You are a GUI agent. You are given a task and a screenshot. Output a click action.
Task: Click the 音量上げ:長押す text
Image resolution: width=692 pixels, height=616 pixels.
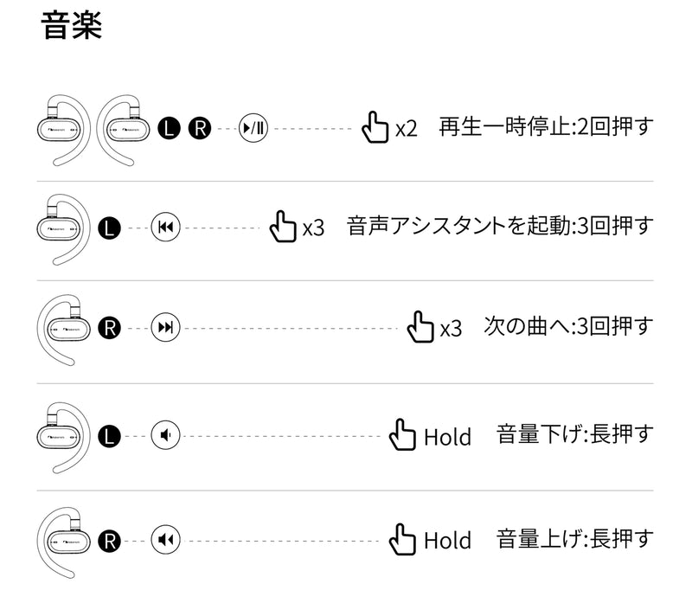(x=574, y=540)
